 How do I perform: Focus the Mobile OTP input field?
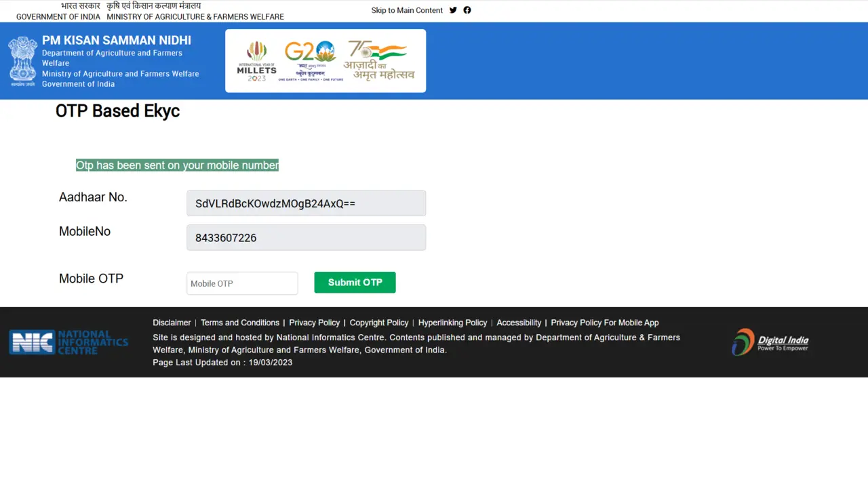pyautogui.click(x=242, y=283)
